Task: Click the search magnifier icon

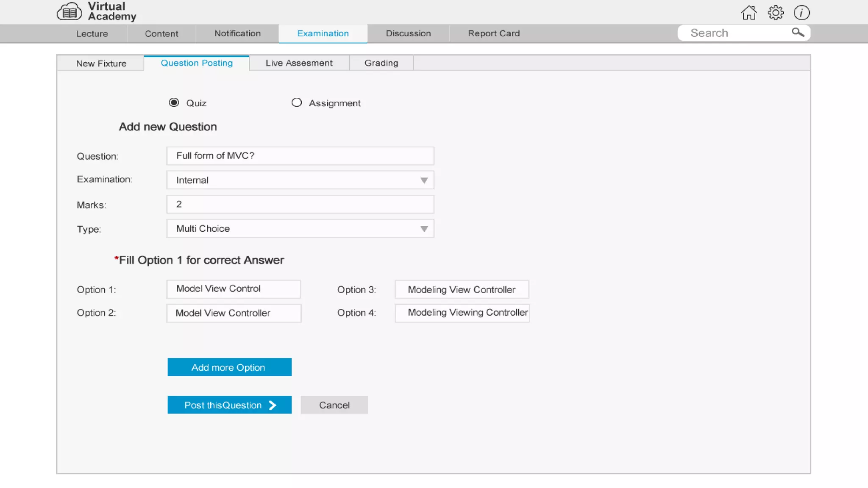Action: tap(798, 33)
